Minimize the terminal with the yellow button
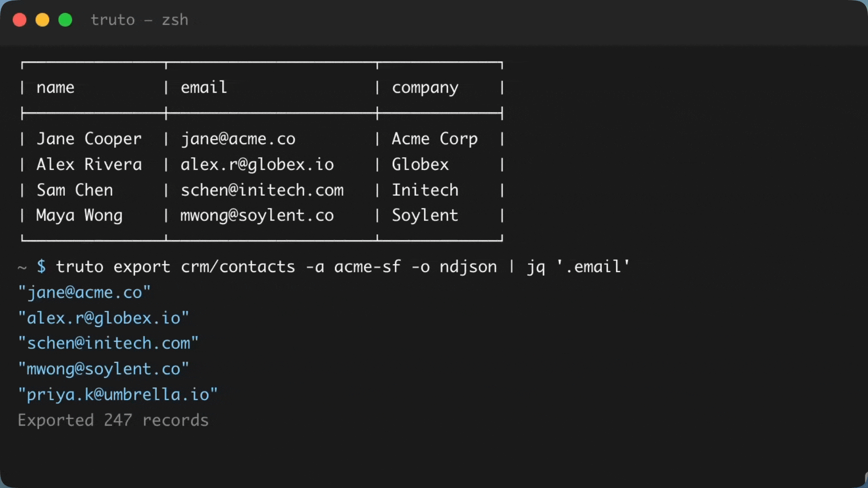Image resolution: width=868 pixels, height=488 pixels. tap(42, 20)
